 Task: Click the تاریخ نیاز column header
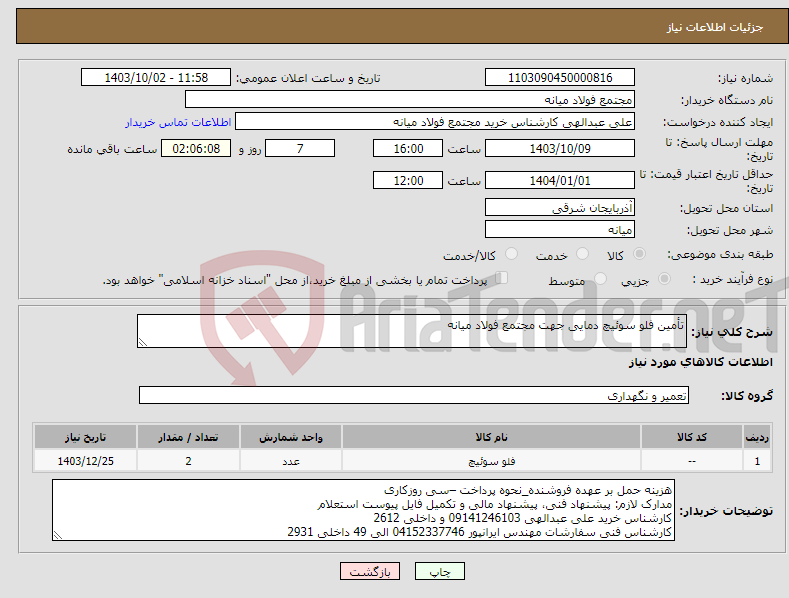click(86, 437)
